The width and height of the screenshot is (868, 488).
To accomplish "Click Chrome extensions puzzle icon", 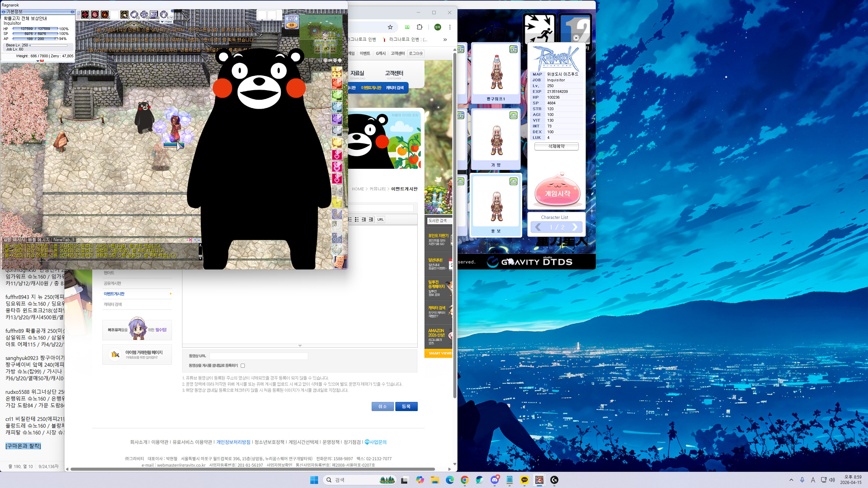I will (x=419, y=27).
